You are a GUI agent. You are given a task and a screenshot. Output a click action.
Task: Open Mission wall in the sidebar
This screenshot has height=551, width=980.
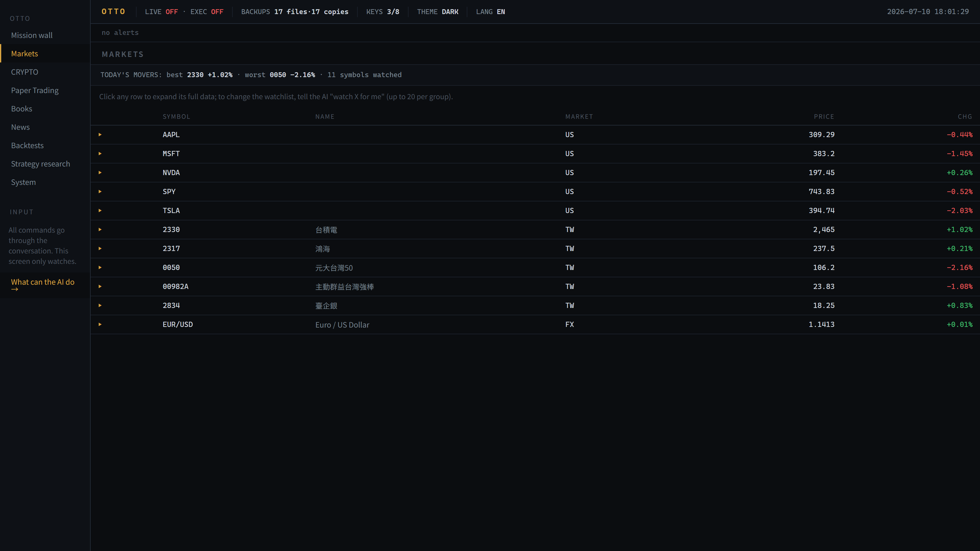pos(45,36)
